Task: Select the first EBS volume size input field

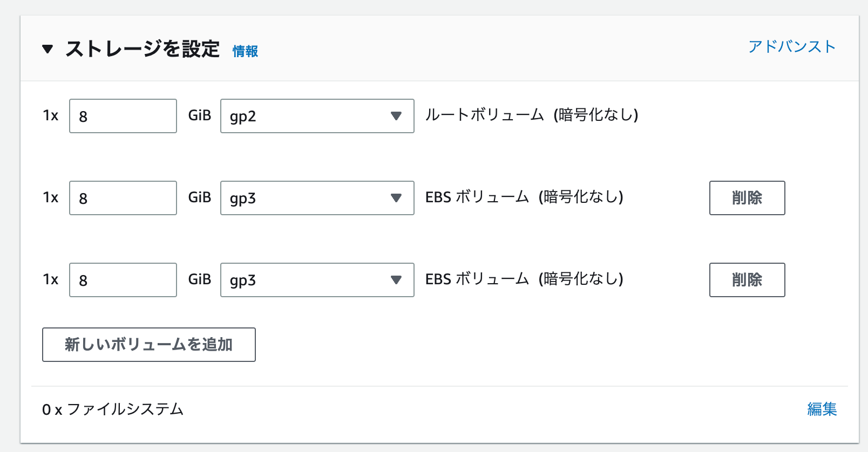Action: [123, 198]
